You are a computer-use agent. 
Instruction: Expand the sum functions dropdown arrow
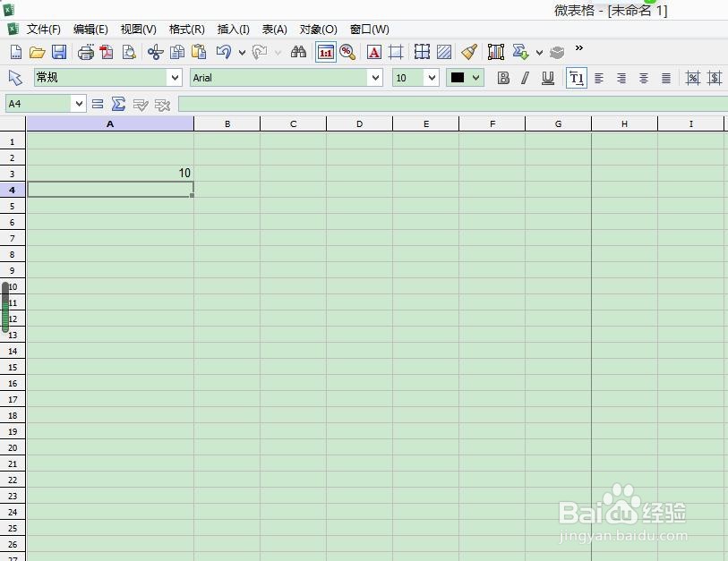coord(539,53)
